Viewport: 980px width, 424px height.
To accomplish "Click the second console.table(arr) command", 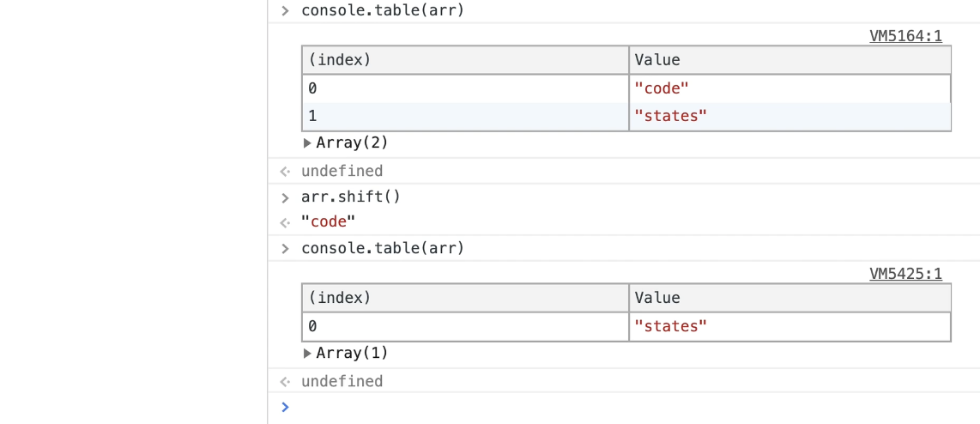I will coord(382,249).
